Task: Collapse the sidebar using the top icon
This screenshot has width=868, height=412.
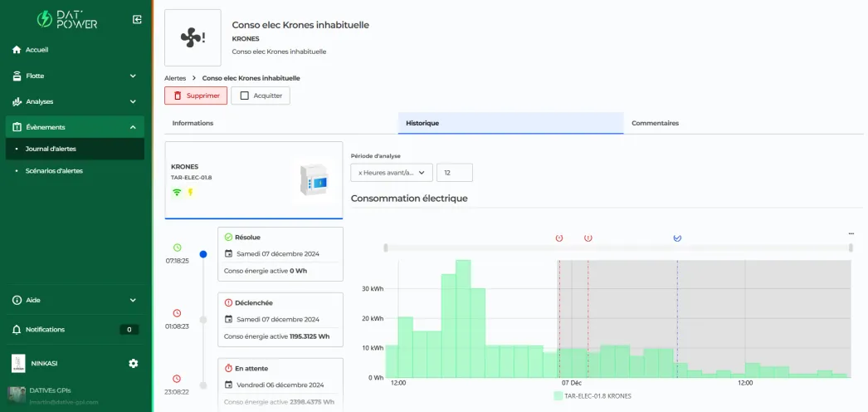Action: [x=137, y=19]
